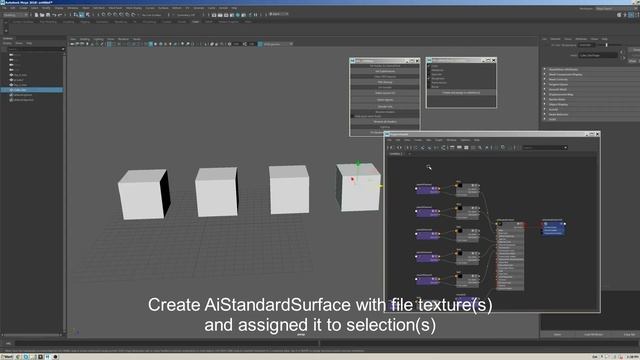The image size is (640, 360).
Task: Select defaultLightSet in Outliner
Action: point(23,95)
